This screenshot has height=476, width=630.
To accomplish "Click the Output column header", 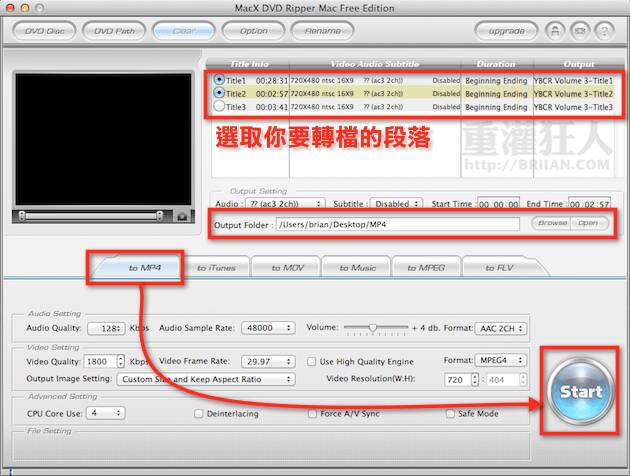I will (x=579, y=64).
